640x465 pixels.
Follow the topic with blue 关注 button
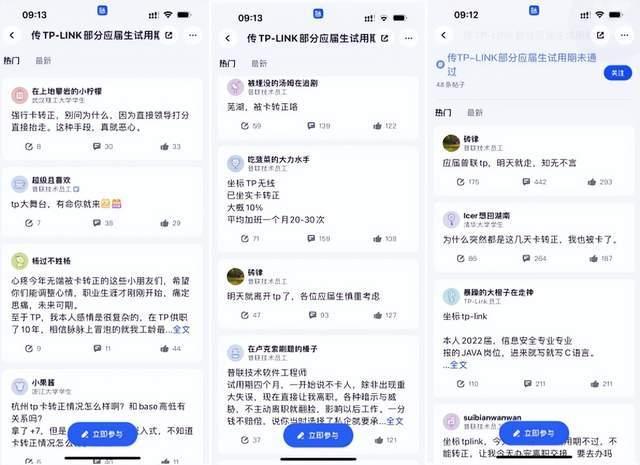pos(618,73)
